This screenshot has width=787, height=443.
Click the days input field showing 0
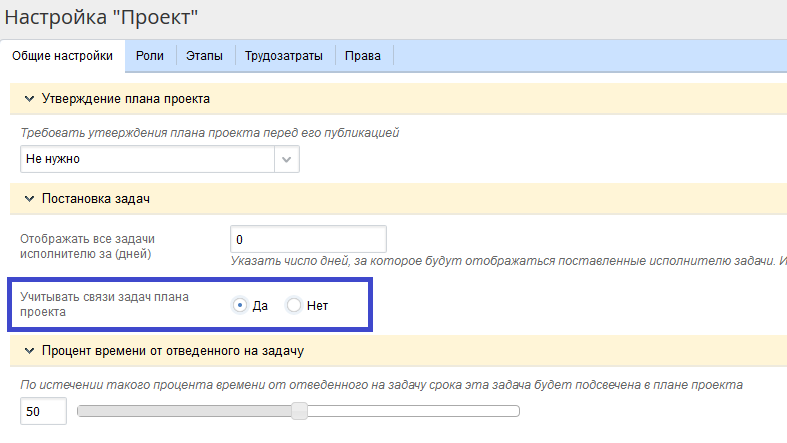[308, 240]
